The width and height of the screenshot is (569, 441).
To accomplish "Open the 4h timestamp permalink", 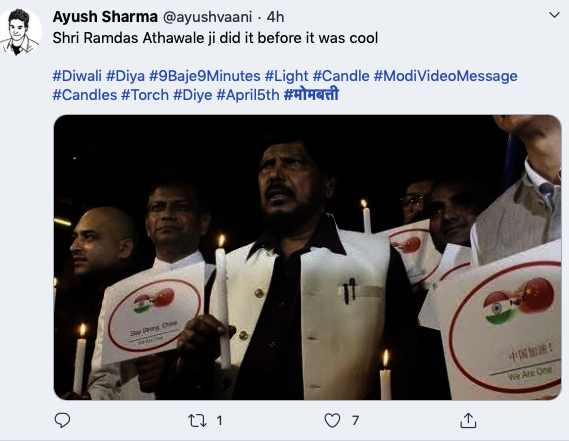I will click(x=275, y=17).
